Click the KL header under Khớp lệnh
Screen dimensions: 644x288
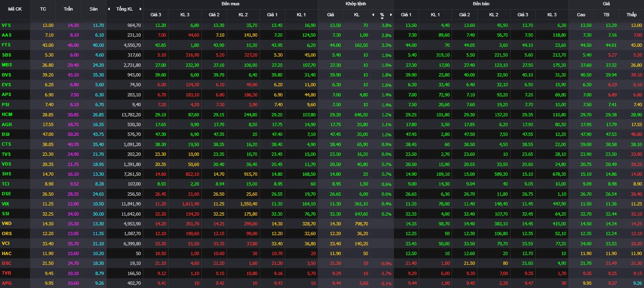357,15
